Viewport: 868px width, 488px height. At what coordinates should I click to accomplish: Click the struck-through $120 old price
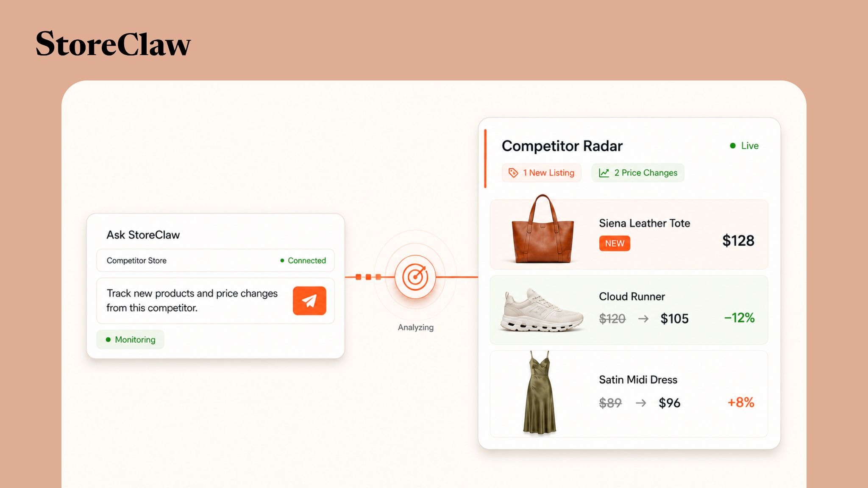coord(612,319)
